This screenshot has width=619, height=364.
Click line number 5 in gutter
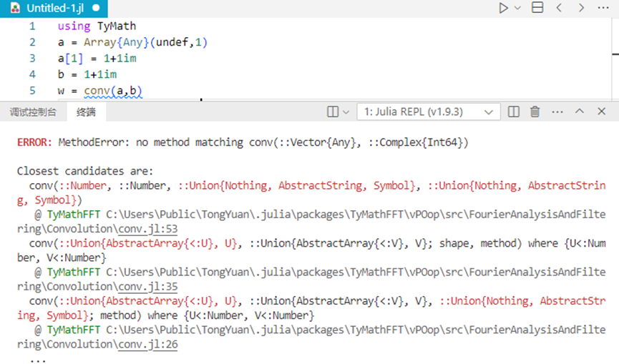(32, 91)
